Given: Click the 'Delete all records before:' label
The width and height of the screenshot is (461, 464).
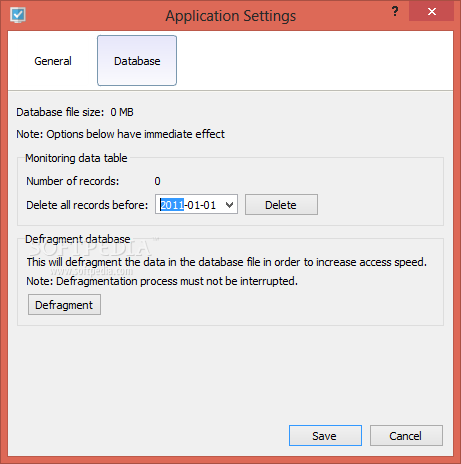Looking at the screenshot, I should point(87,205).
